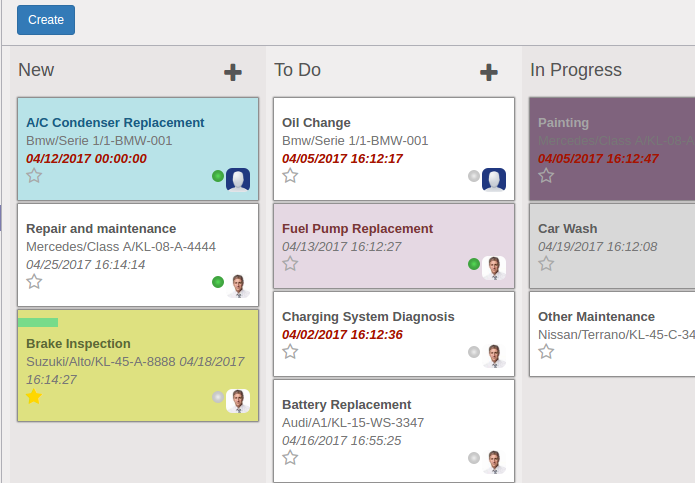Open green status dropdown on Repair and maintenance

click(218, 282)
